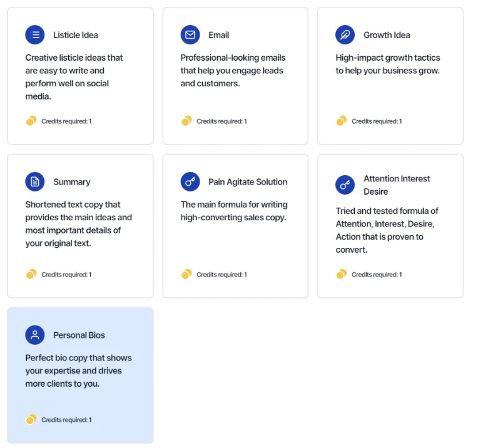Open the Listicle Idea title
This screenshot has height=448, width=478.
(76, 35)
